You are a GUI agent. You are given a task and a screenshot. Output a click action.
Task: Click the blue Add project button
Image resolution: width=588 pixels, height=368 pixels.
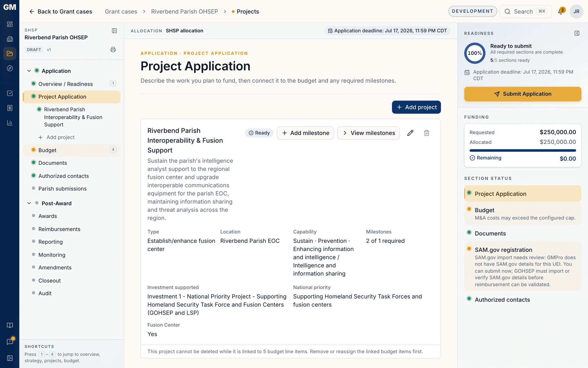point(416,107)
